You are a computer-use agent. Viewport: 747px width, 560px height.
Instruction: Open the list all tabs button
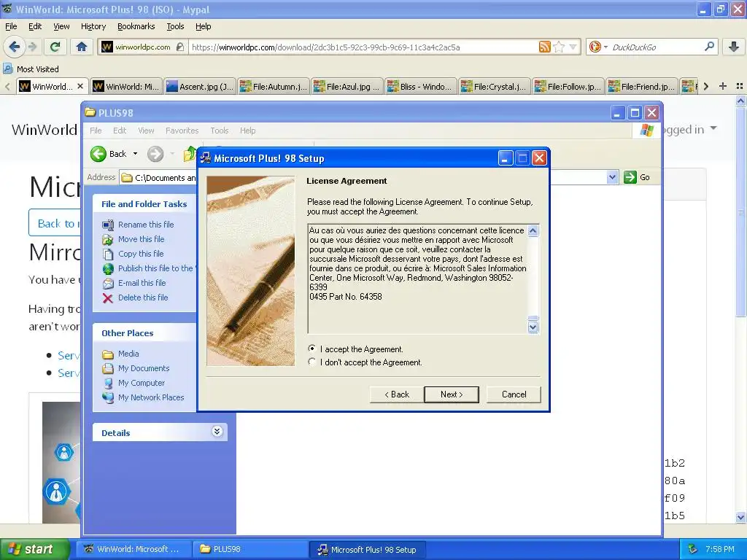pos(740,86)
